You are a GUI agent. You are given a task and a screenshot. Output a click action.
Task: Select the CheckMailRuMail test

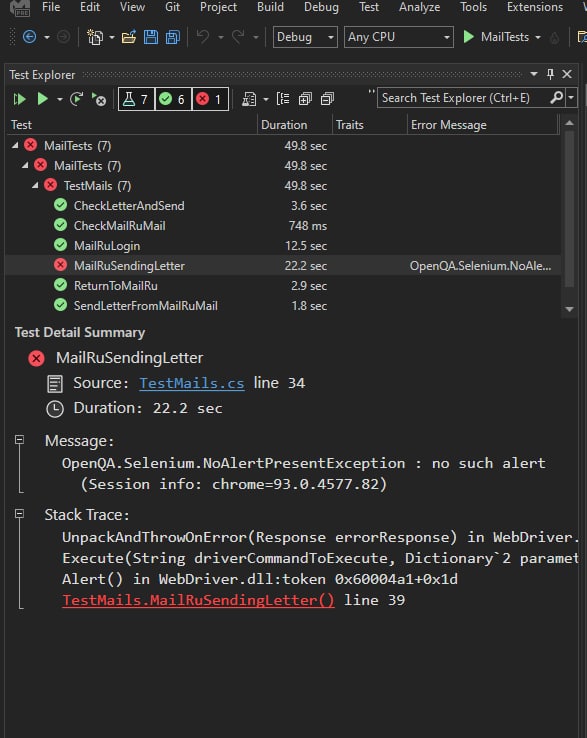120,225
